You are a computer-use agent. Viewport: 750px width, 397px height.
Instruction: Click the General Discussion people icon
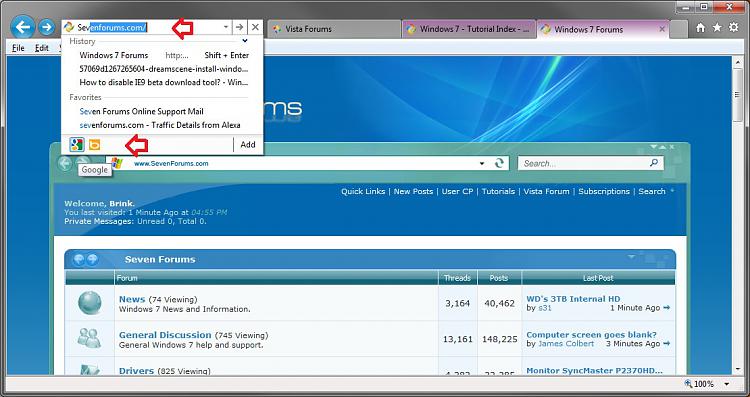click(x=90, y=338)
